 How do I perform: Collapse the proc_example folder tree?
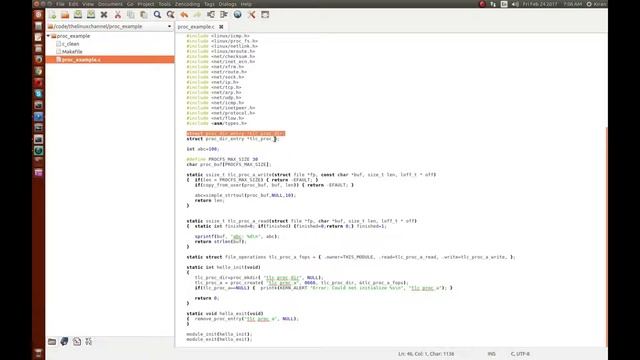(x=49, y=36)
